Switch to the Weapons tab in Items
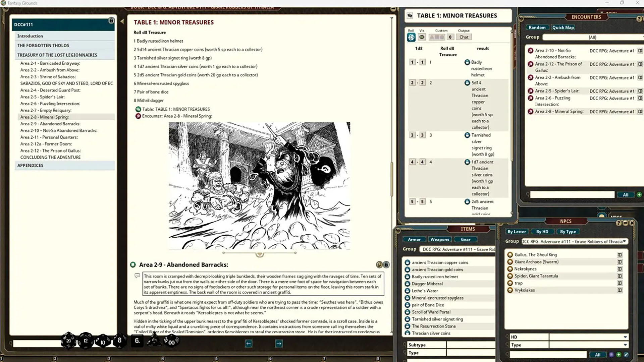The width and height of the screenshot is (644, 362). pos(440,239)
